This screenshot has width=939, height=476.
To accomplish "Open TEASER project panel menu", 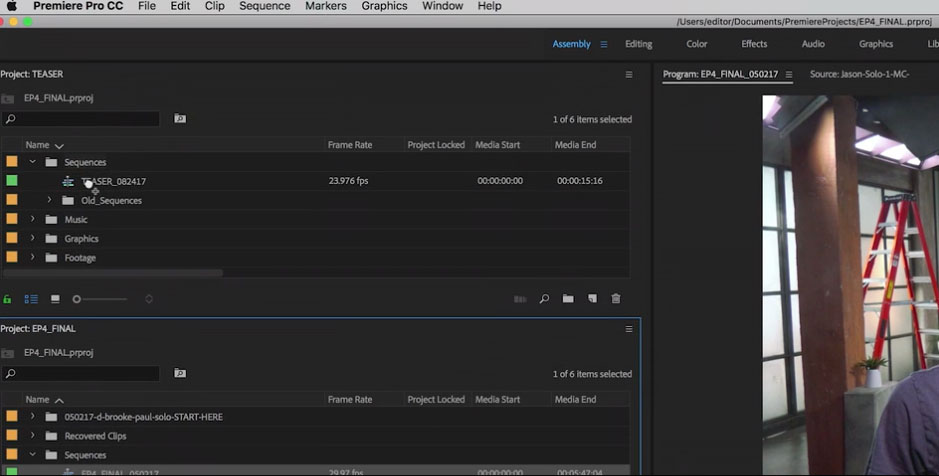I will click(629, 74).
